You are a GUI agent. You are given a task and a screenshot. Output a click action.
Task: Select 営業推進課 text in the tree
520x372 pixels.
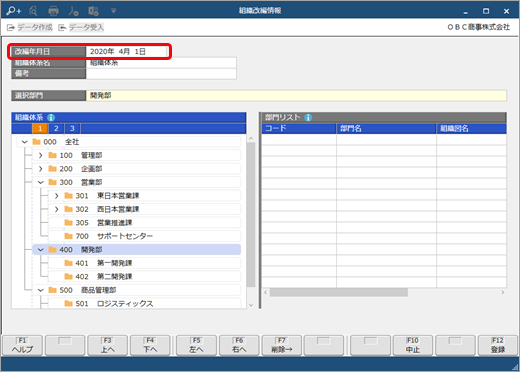tap(115, 223)
